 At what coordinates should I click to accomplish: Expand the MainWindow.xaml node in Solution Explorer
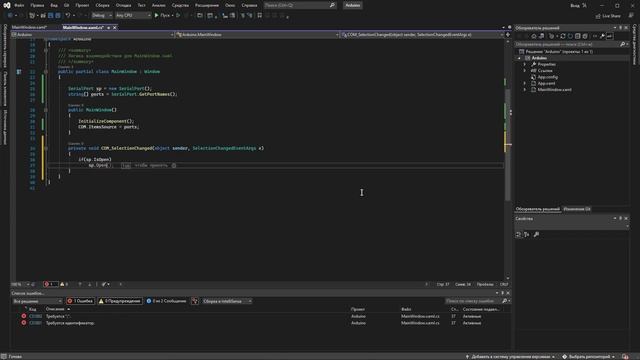pos(525,89)
